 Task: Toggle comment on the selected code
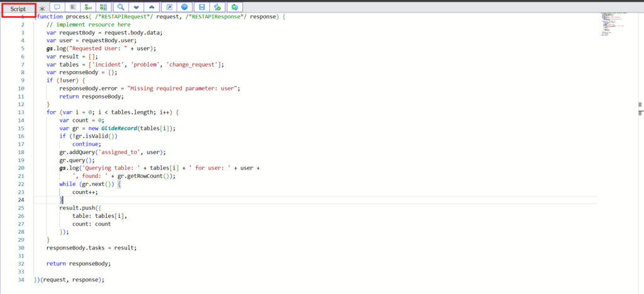coord(57,8)
